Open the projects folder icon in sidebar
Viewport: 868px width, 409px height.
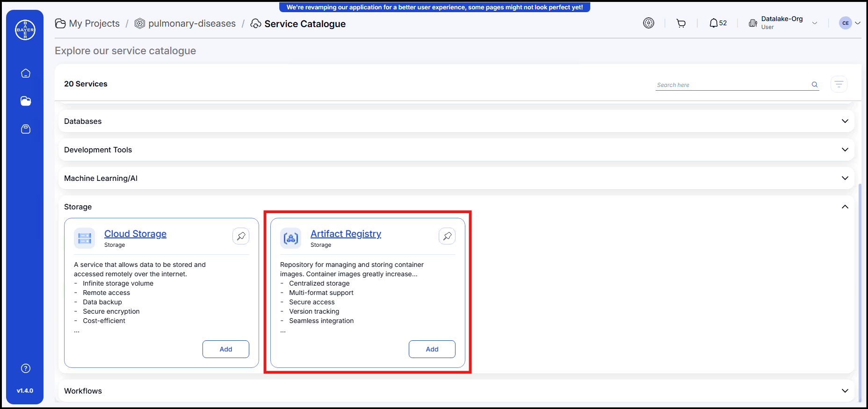pyautogui.click(x=26, y=101)
